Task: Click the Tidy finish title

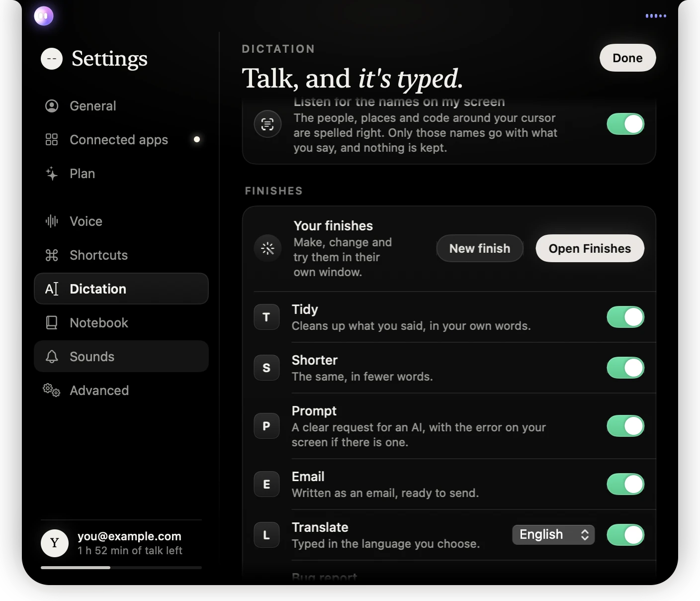Action: (x=305, y=309)
